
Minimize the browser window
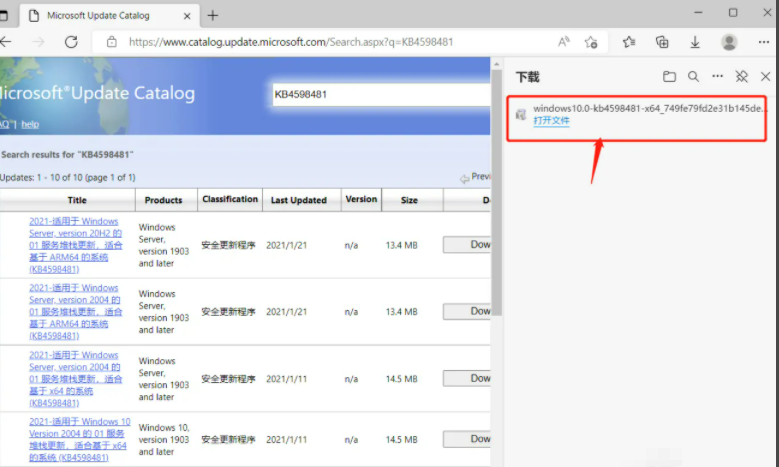698,12
